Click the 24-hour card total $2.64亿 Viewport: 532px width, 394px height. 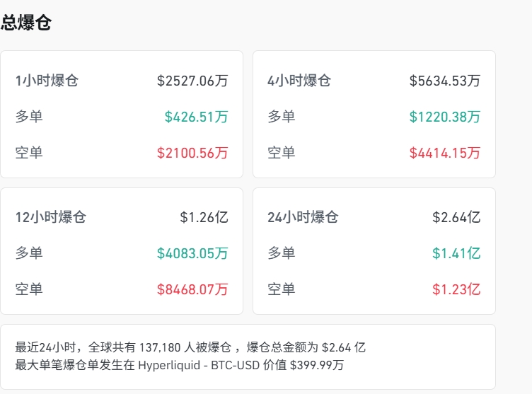click(x=456, y=217)
